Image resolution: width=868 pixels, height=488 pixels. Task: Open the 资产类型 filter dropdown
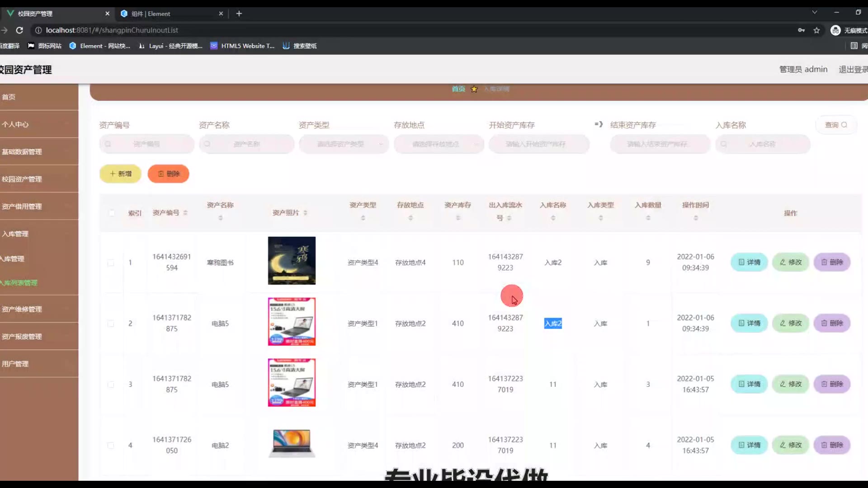(x=344, y=144)
